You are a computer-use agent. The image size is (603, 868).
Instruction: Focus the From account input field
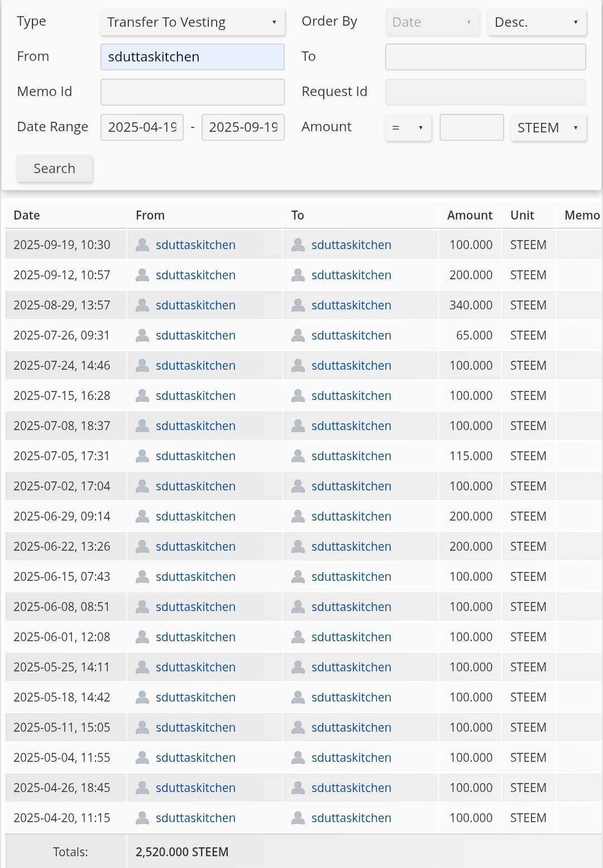(193, 57)
